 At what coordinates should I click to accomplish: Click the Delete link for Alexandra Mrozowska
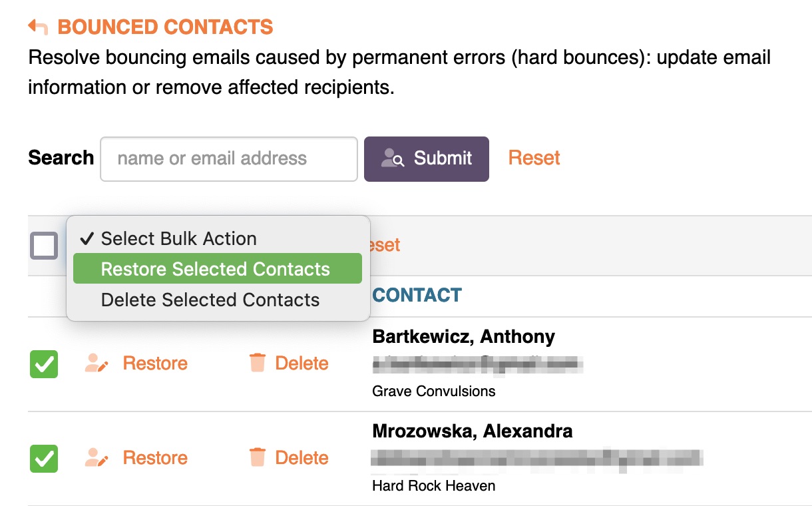pyautogui.click(x=302, y=458)
